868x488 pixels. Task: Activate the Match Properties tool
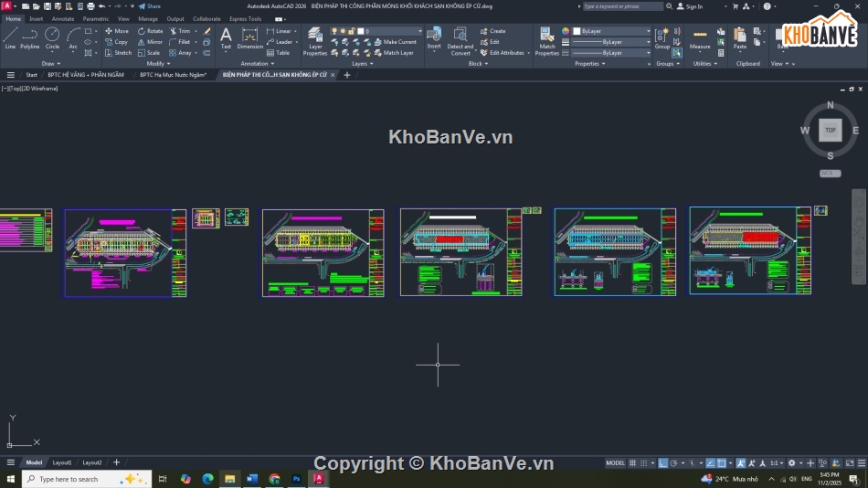coord(546,41)
